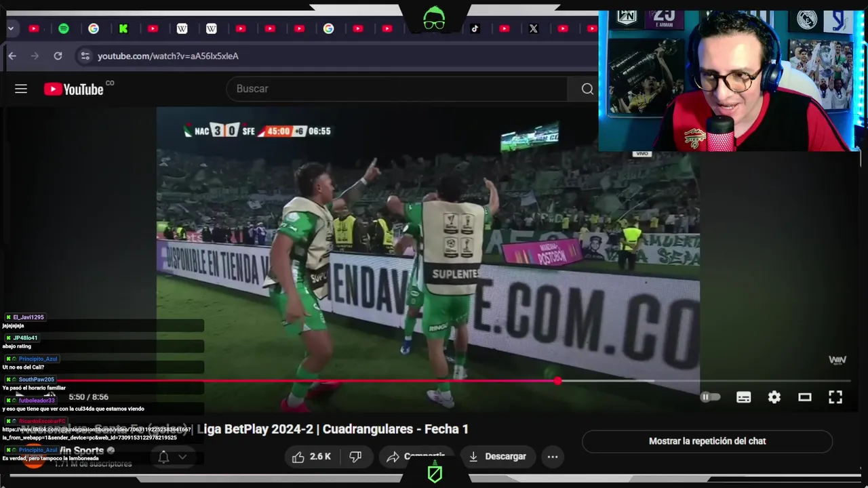The height and width of the screenshot is (488, 868).
Task: Toggle subtitles on the video player
Action: (743, 397)
